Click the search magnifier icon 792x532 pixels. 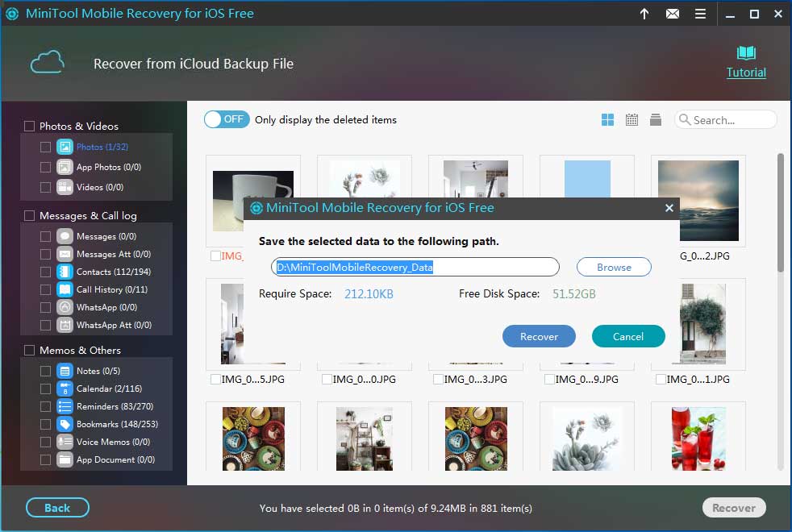pos(685,119)
